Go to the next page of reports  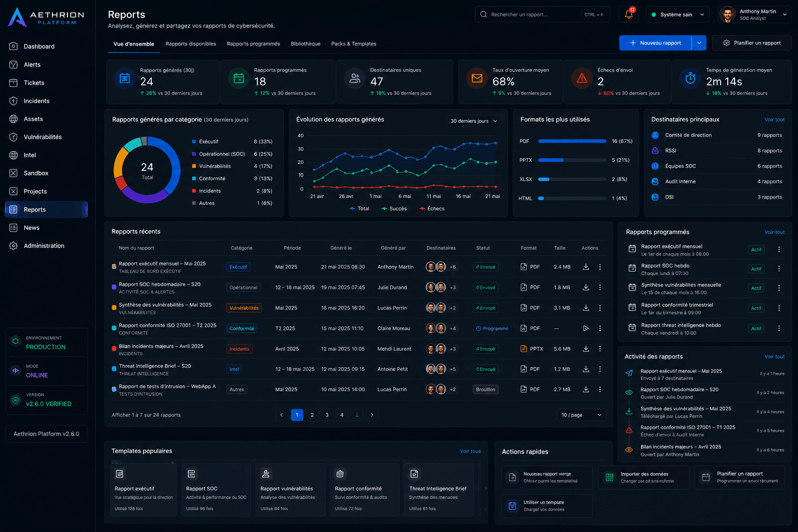[x=372, y=415]
